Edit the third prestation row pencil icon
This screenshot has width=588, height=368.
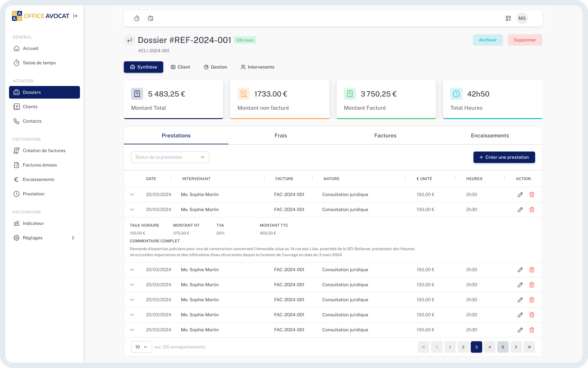coord(520,270)
